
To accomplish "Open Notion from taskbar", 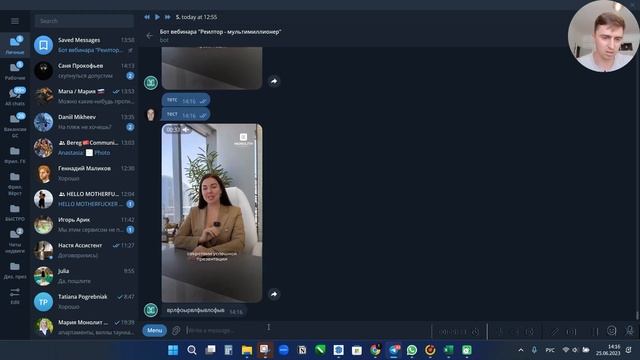I will [x=302, y=350].
